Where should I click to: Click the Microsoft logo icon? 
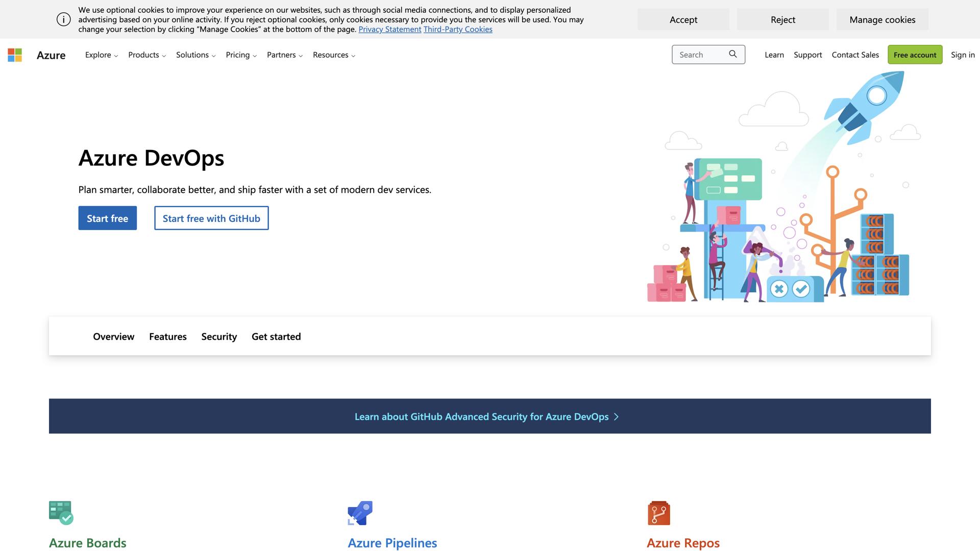point(15,55)
